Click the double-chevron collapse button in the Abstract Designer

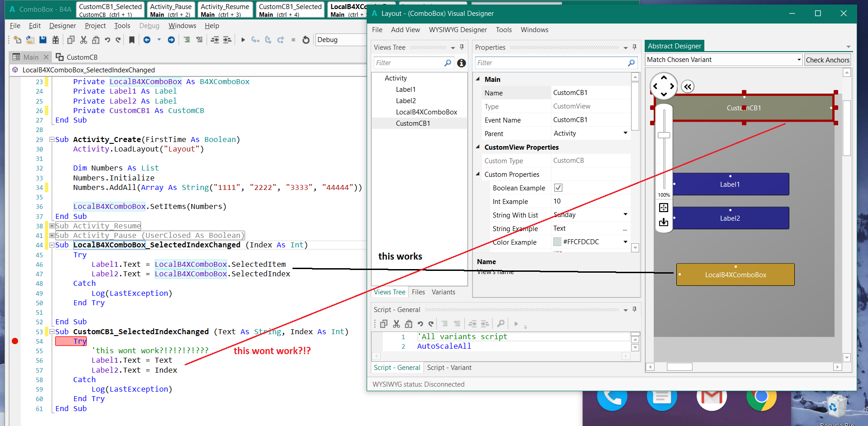click(688, 87)
